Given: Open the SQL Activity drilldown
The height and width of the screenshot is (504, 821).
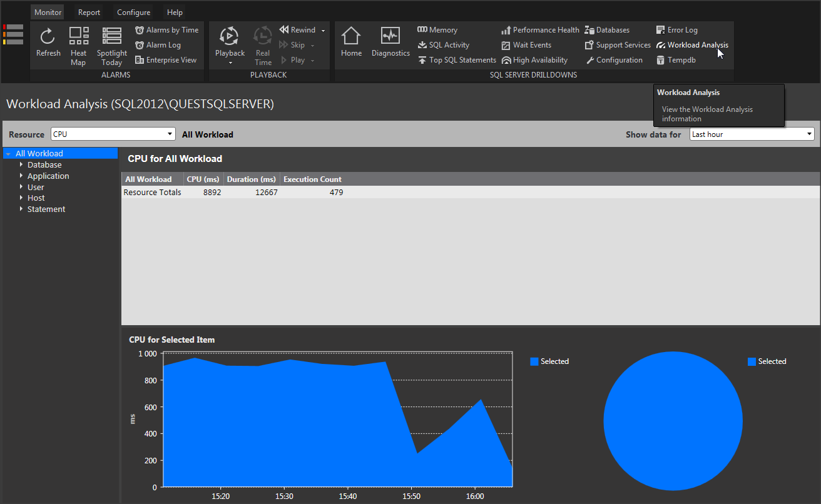Looking at the screenshot, I should pyautogui.click(x=443, y=45).
